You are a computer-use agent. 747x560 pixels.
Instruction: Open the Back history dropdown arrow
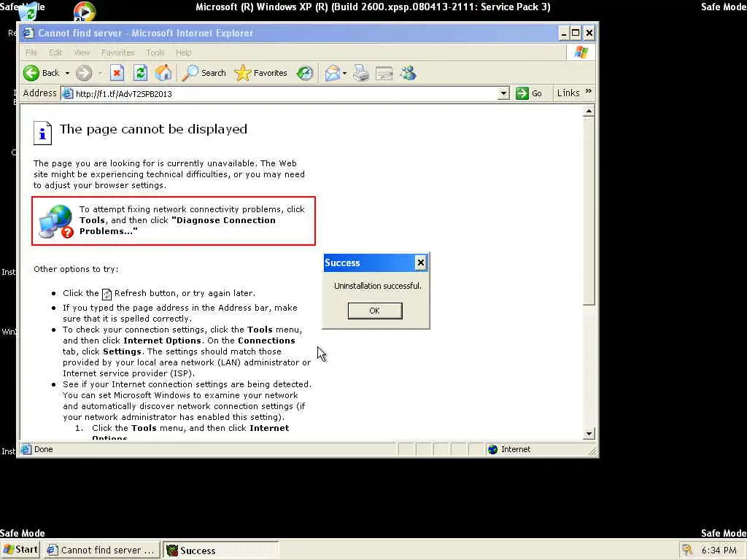[x=67, y=73]
